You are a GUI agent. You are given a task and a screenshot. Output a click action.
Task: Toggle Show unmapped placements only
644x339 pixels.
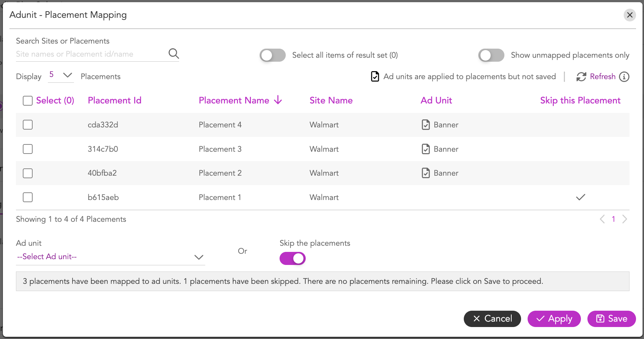click(491, 55)
